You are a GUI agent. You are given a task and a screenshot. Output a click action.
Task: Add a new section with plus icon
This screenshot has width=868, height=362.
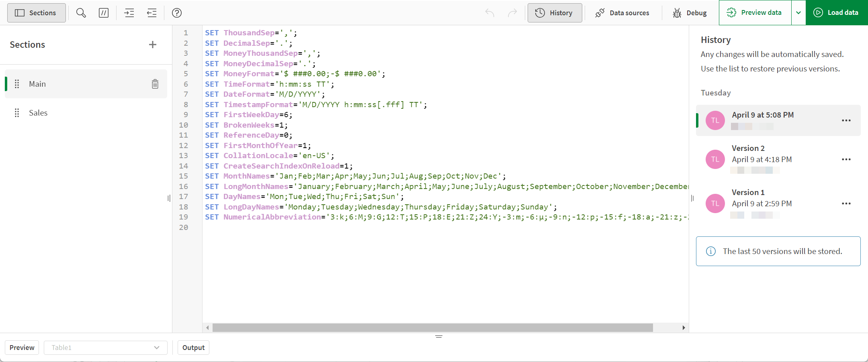(153, 45)
